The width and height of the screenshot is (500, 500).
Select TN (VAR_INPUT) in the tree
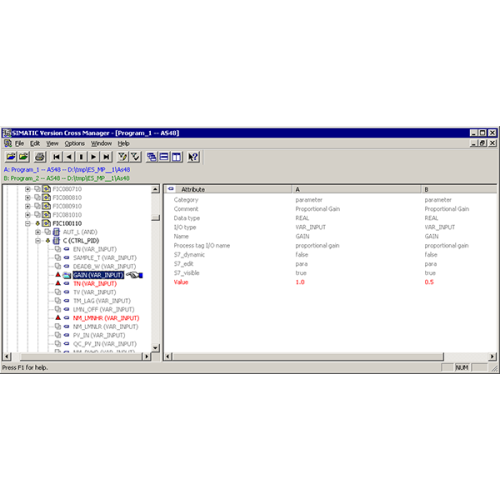(95, 284)
